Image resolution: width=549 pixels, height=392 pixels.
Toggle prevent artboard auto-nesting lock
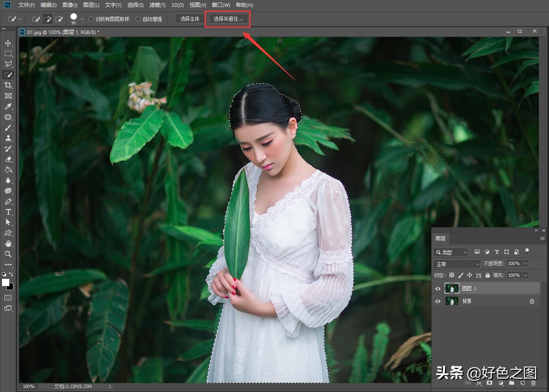479,275
